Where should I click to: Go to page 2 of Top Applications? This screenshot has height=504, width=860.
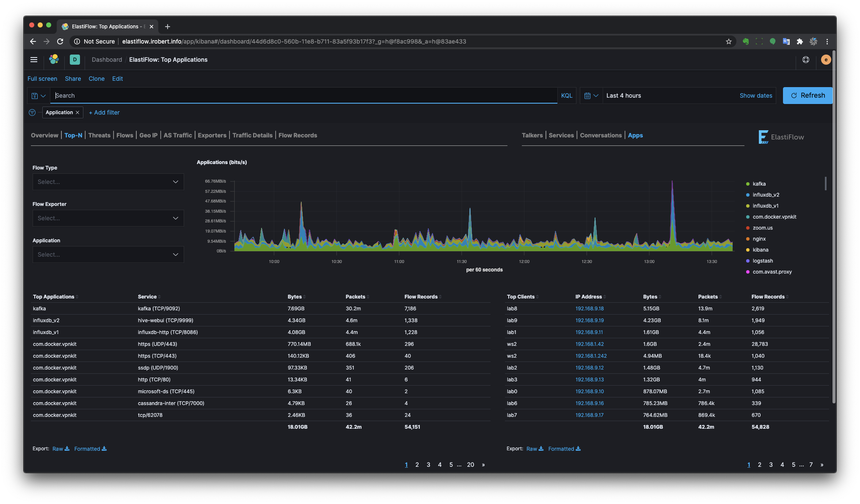click(x=417, y=465)
